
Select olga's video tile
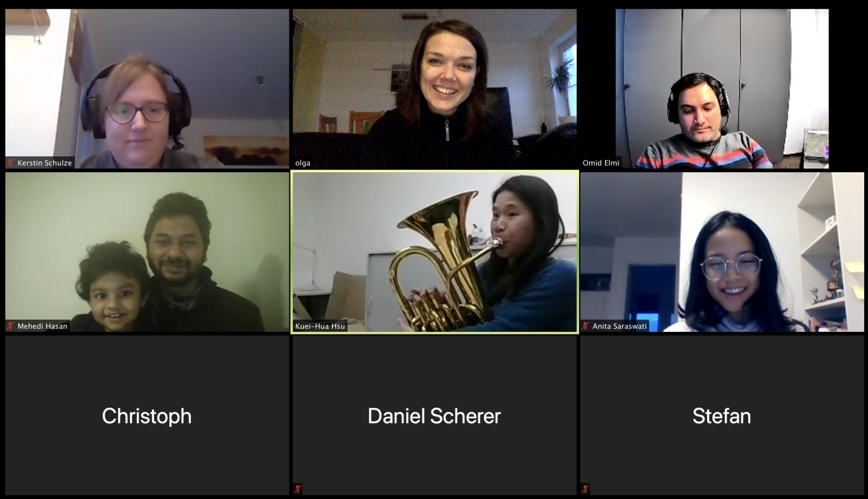(435, 89)
